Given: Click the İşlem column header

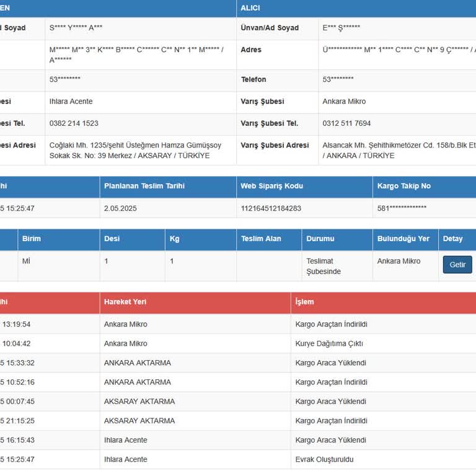Looking at the screenshot, I should pyautogui.click(x=304, y=302).
